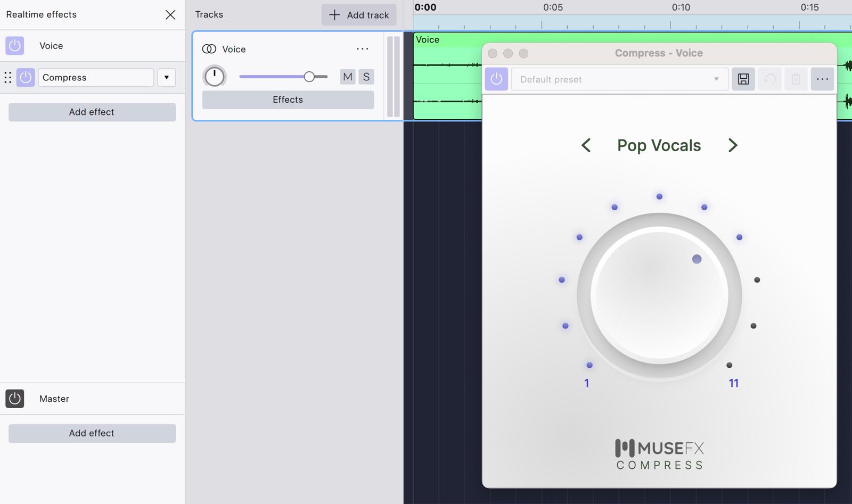Go to the next compressor preset
Viewport: 852px width, 504px height.
733,145
